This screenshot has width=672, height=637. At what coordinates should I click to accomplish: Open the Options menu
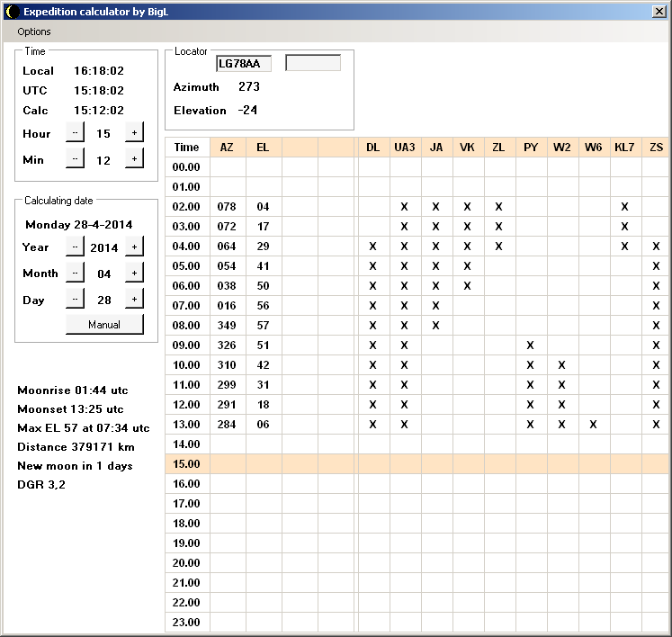34,31
